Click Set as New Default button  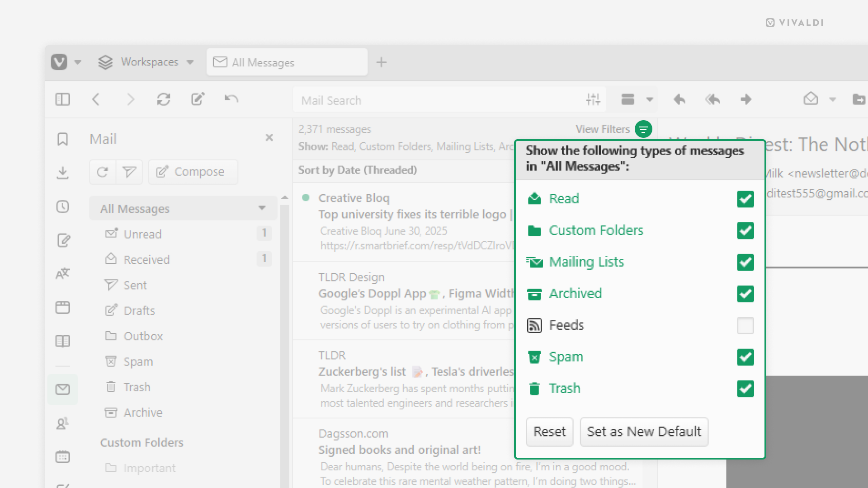644,432
